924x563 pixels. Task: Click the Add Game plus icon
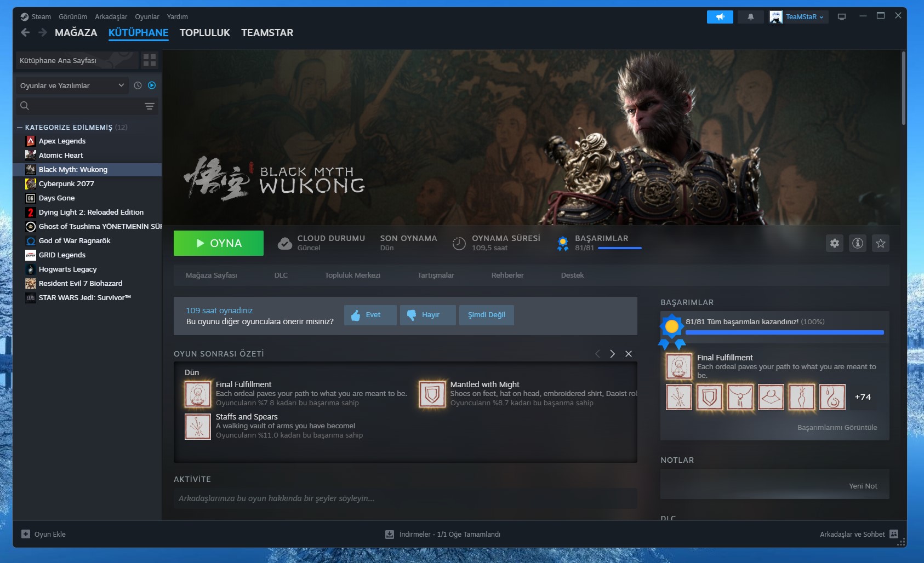26,534
